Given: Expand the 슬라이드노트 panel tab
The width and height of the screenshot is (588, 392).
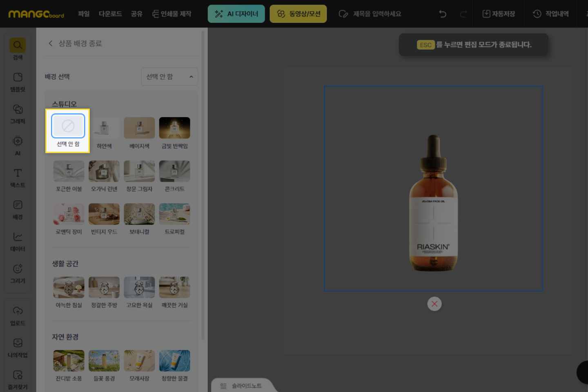Looking at the screenshot, I should click(241, 385).
